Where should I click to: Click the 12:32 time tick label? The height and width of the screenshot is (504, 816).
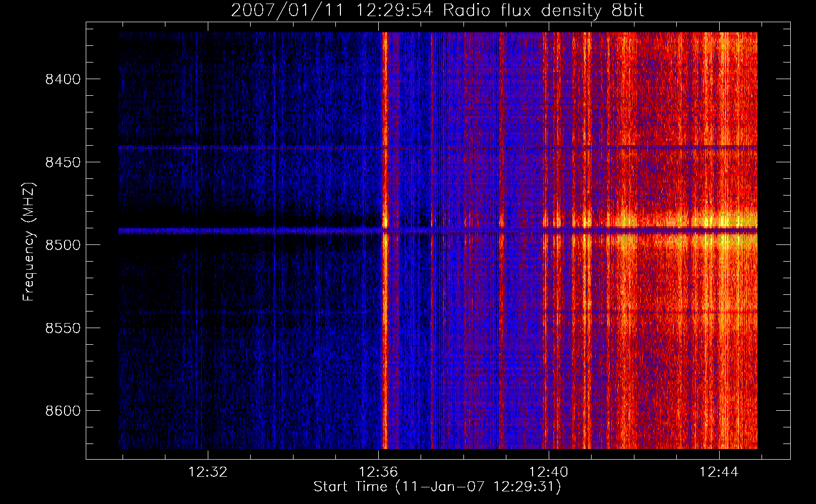pyautogui.click(x=208, y=472)
